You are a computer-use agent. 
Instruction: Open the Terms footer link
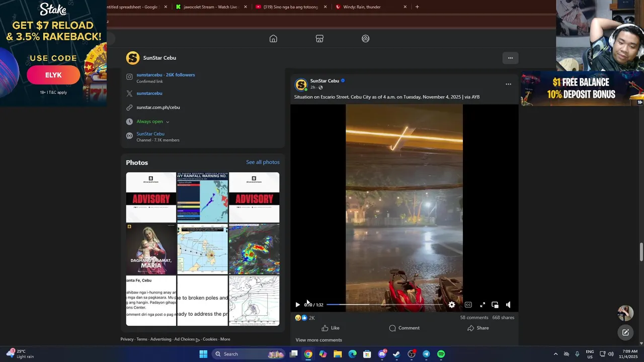tap(142, 339)
